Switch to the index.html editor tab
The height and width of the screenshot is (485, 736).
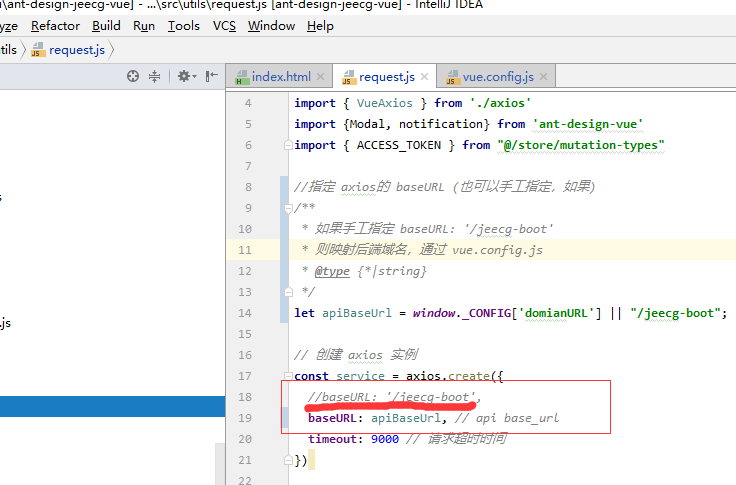click(x=280, y=77)
